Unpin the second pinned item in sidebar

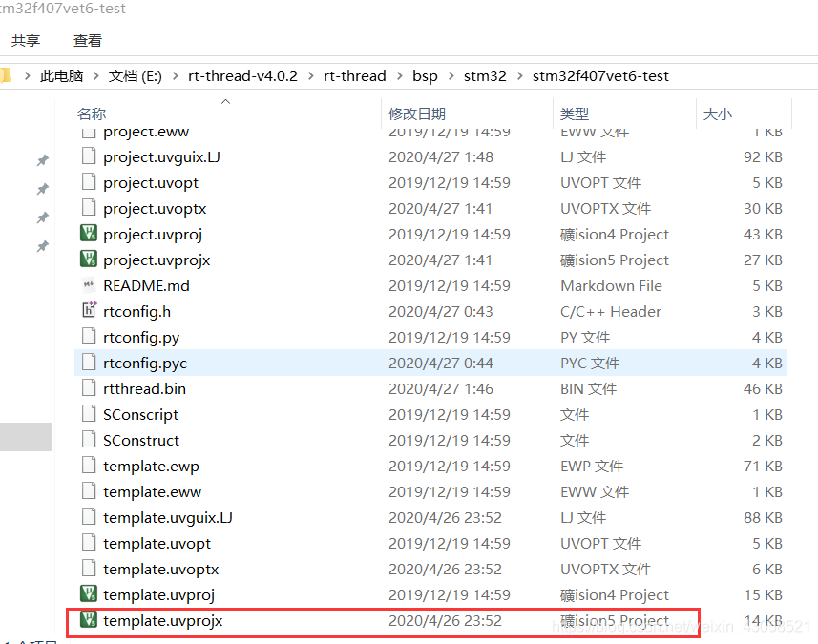coord(42,189)
